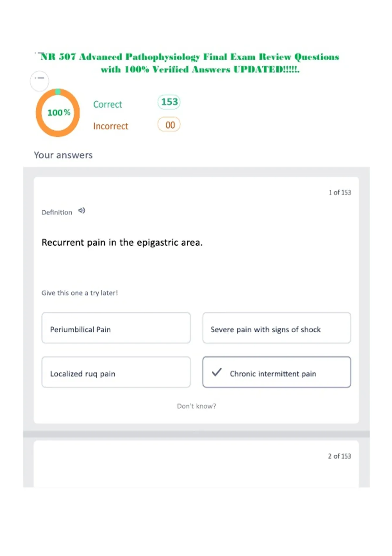Screen dimensions: 392x556
Task: Click the Give this one a try later message
Action: tap(80, 293)
